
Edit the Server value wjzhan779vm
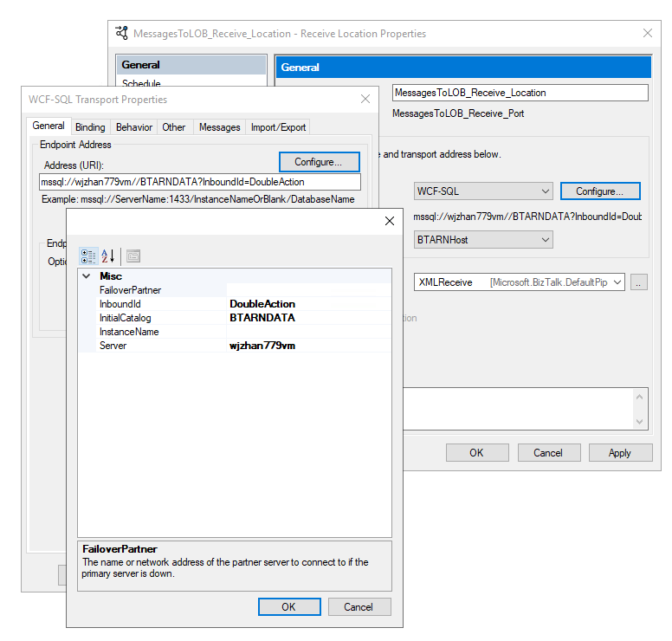(308, 346)
